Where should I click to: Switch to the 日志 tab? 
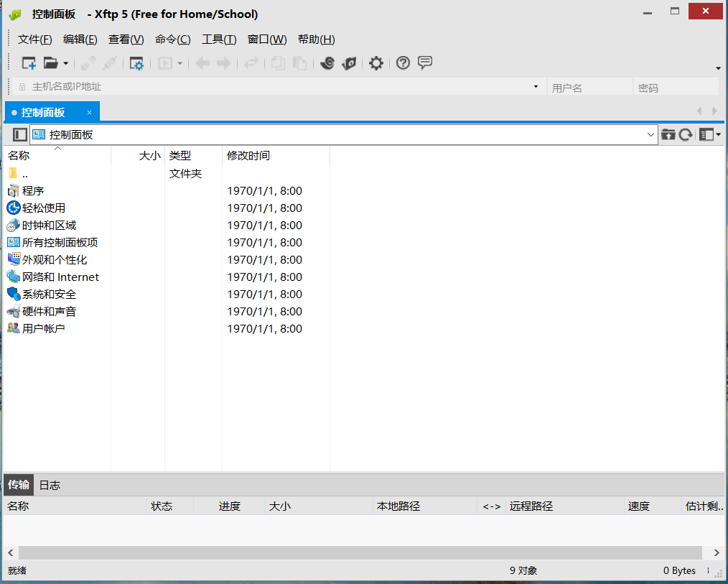pos(50,485)
